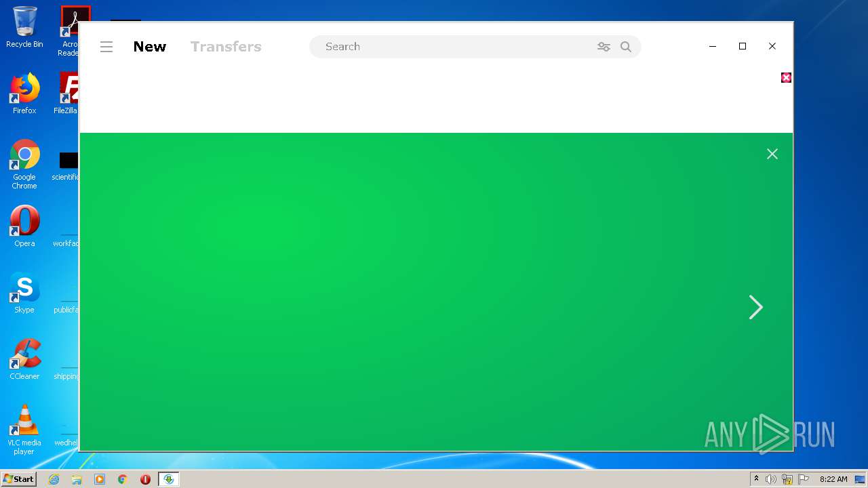
Task: Open volume control in tray
Action: pyautogui.click(x=771, y=479)
